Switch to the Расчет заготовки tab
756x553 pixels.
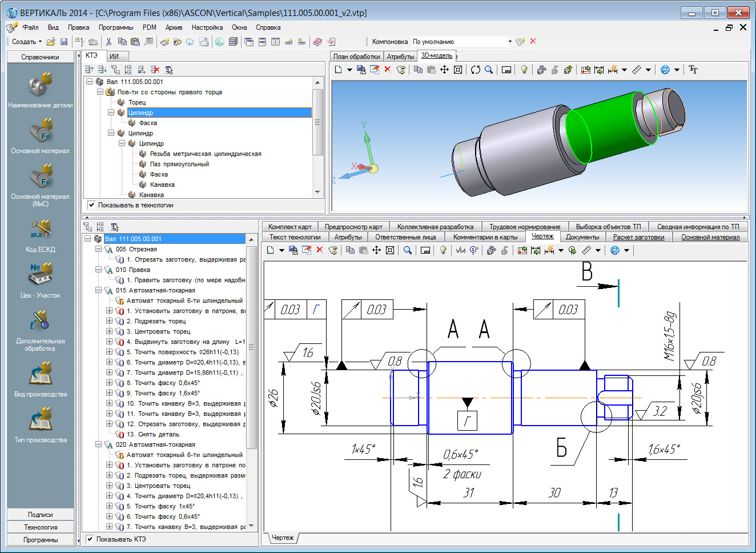coord(638,237)
